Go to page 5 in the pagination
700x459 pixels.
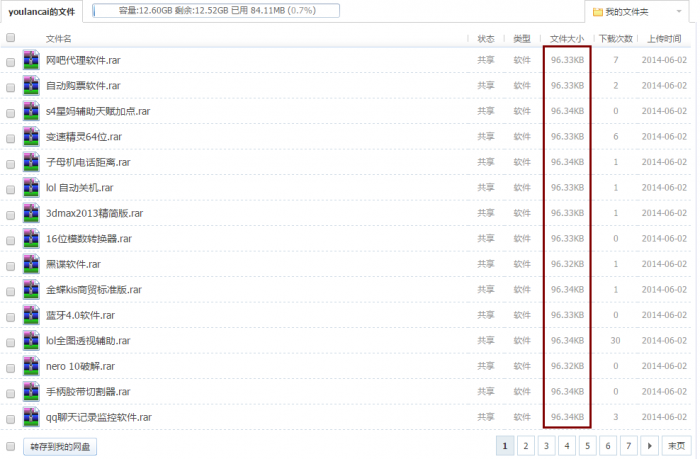(587, 446)
